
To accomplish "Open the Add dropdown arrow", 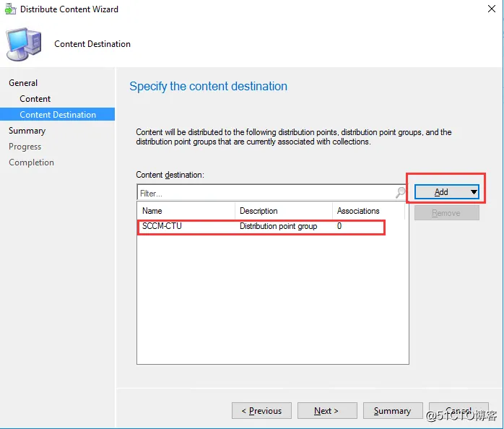I will tap(474, 192).
